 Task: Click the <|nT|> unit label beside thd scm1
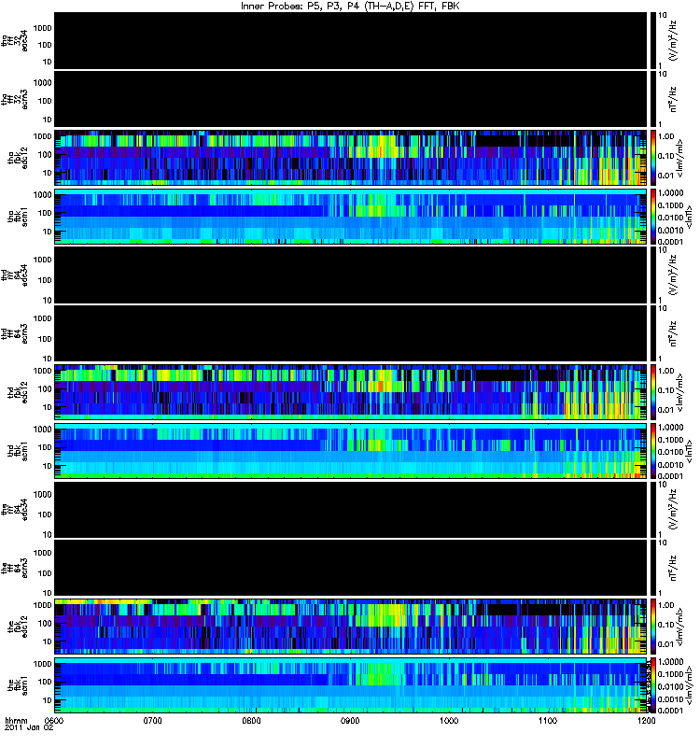pyautogui.click(x=688, y=451)
